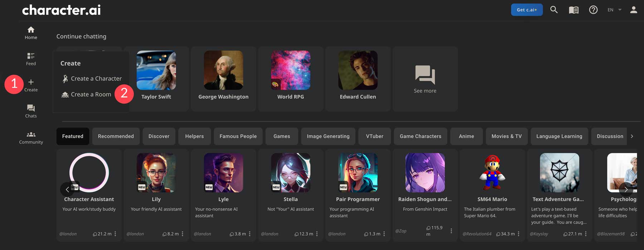The height and width of the screenshot is (250, 644).
Task: Open the book guide icon
Action: (574, 10)
